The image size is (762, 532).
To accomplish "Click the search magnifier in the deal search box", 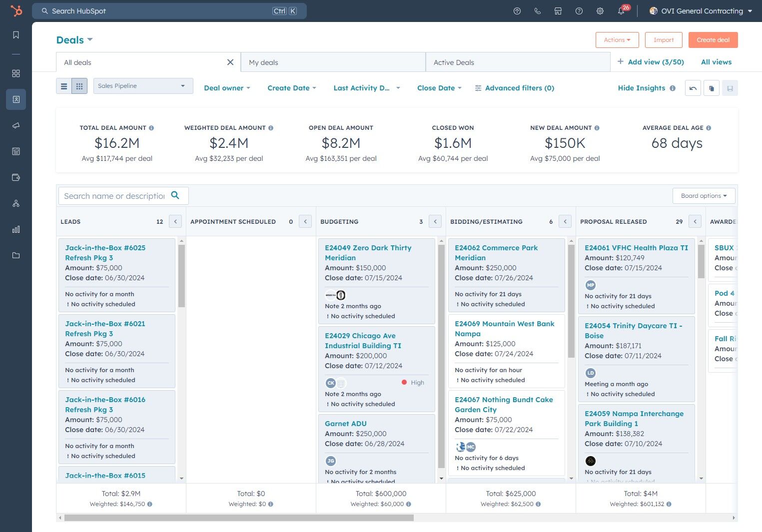I will 175,195.
